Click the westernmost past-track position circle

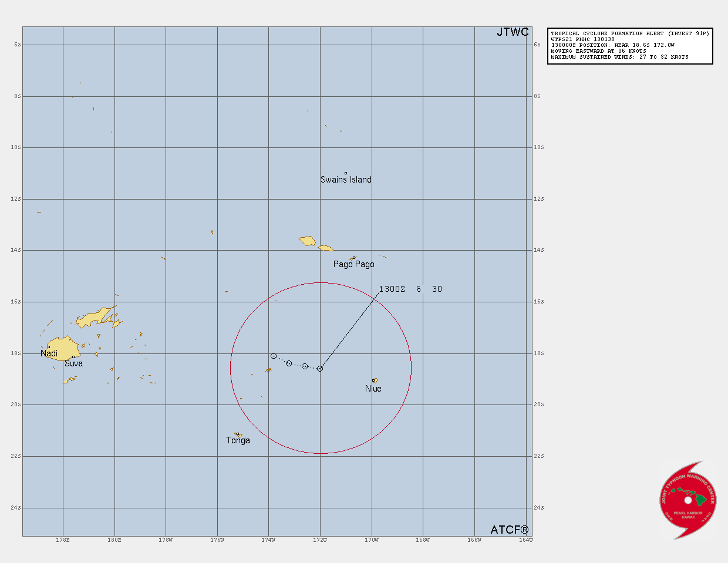[x=274, y=356]
